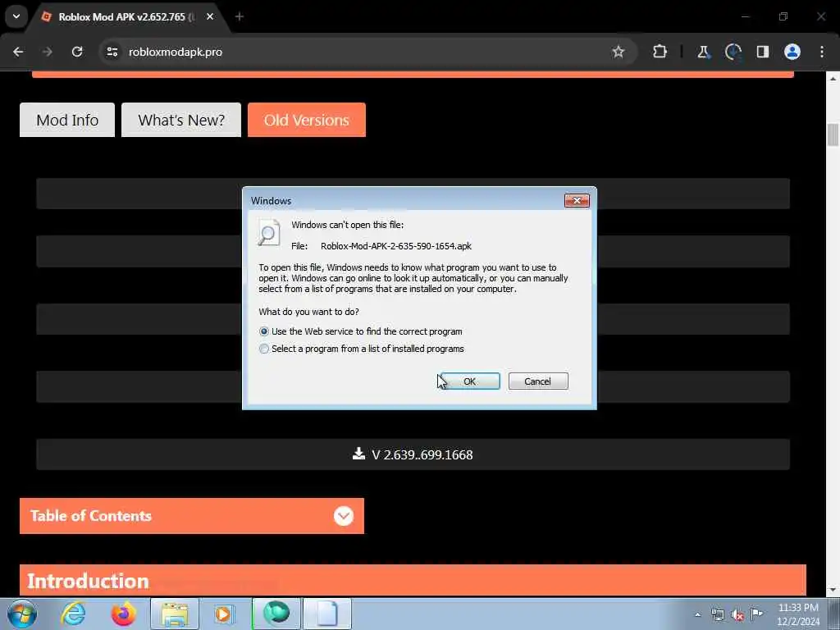Screen dimensions: 840x630
Task: Expand the Table of Contents chevron
Action: (344, 516)
